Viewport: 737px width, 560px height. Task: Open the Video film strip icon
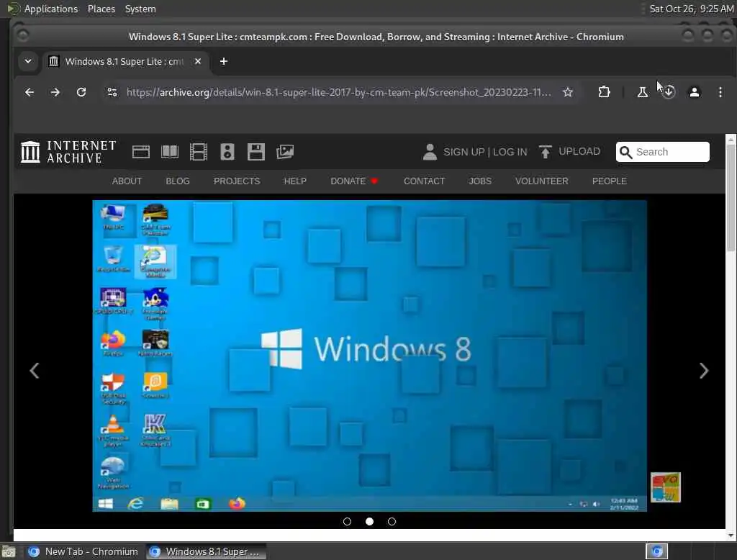[199, 152]
